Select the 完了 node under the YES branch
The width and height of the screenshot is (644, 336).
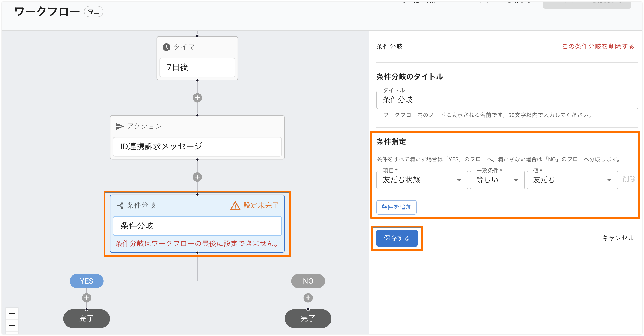click(x=86, y=318)
